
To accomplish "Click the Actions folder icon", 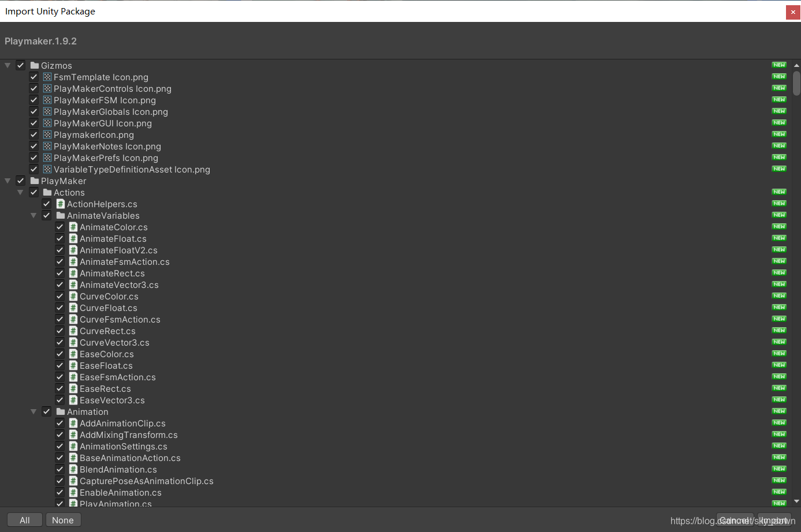I will pyautogui.click(x=47, y=192).
